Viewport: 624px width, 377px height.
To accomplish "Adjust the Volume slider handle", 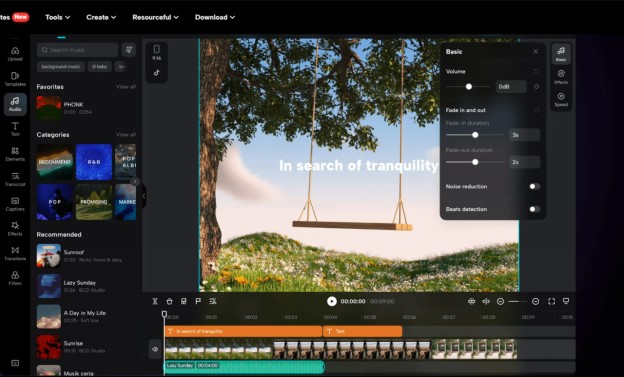I will (469, 86).
